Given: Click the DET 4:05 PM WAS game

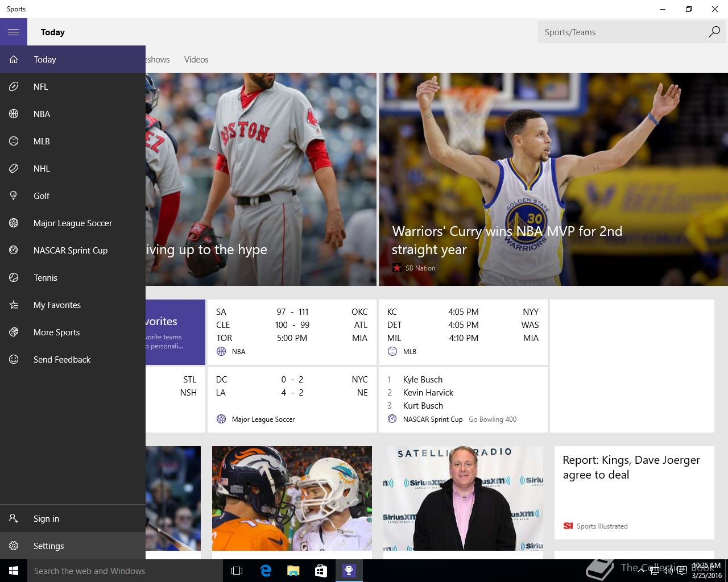Looking at the screenshot, I should (x=463, y=325).
